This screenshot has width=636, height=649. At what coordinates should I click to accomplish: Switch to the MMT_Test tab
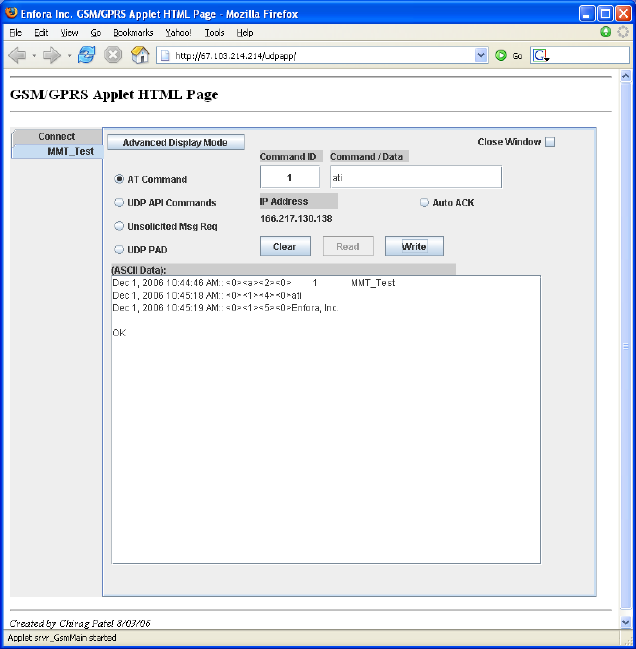(x=57, y=151)
